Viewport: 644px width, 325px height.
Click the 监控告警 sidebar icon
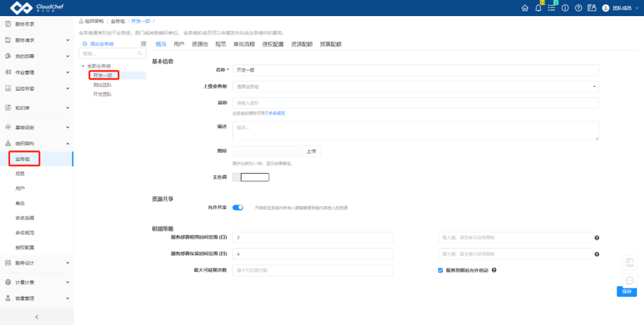(x=8, y=88)
